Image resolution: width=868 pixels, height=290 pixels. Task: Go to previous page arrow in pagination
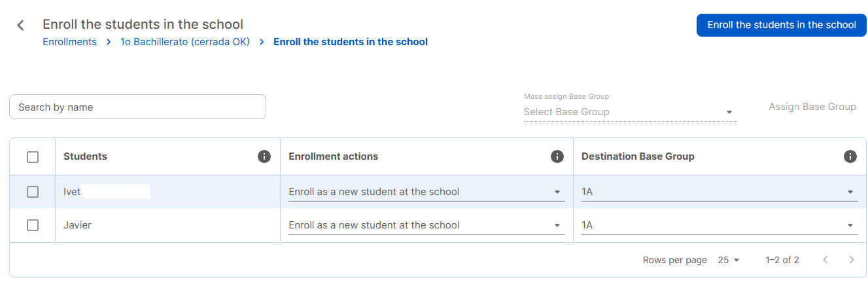[825, 260]
